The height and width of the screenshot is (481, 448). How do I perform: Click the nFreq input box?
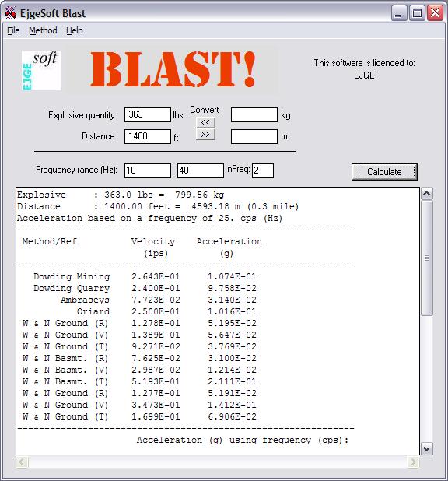[x=263, y=170]
